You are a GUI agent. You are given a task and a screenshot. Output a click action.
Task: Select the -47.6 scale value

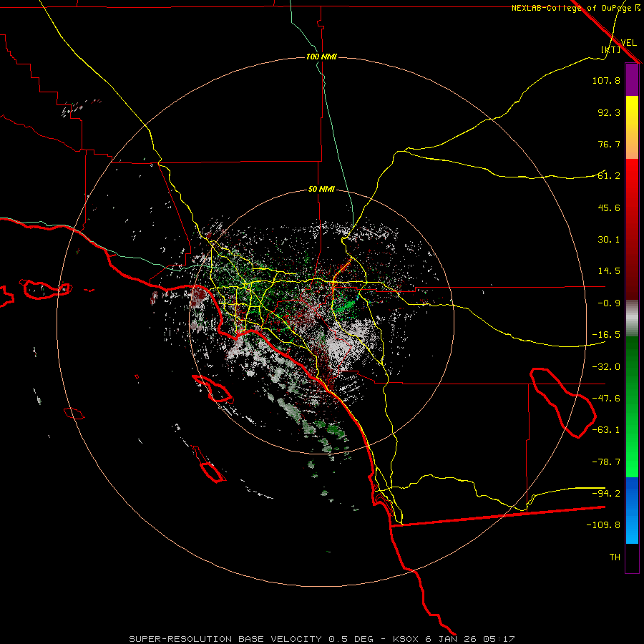tap(606, 399)
